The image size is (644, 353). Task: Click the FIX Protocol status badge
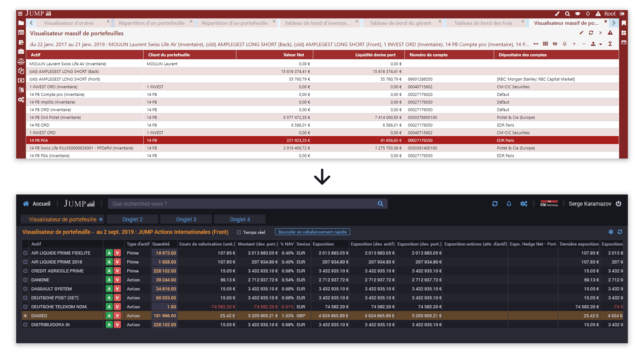coord(549,204)
